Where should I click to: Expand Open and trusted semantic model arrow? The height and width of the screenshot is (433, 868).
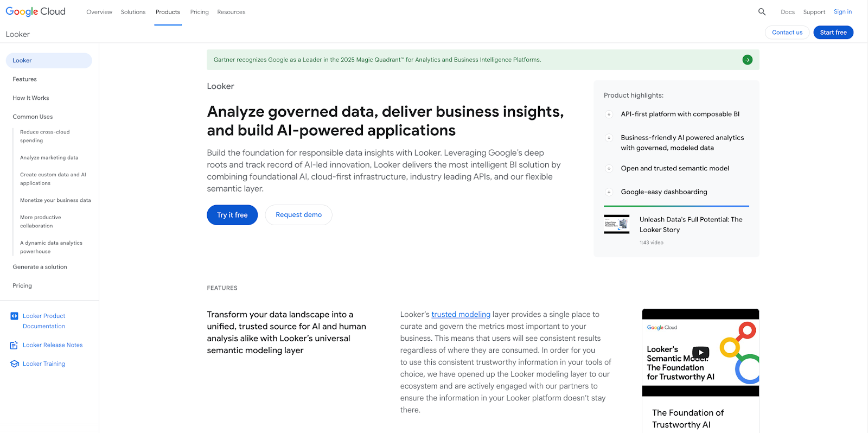(x=609, y=169)
